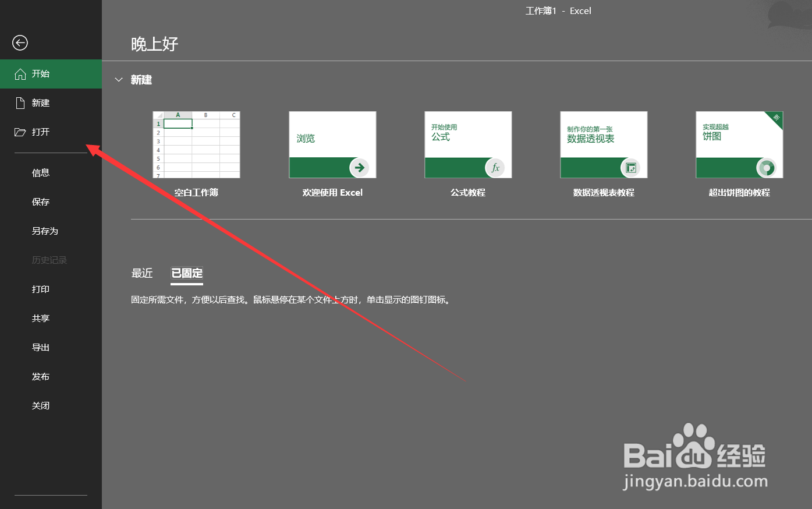Click the folder icon beside 打开
Image resolution: width=812 pixels, height=509 pixels.
(x=20, y=132)
